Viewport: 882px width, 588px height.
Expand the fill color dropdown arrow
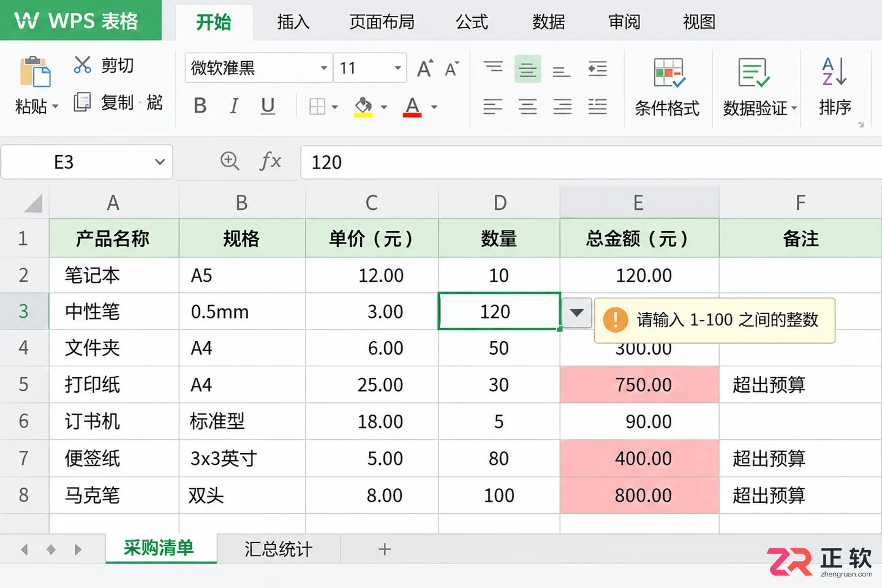pyautogui.click(x=384, y=107)
